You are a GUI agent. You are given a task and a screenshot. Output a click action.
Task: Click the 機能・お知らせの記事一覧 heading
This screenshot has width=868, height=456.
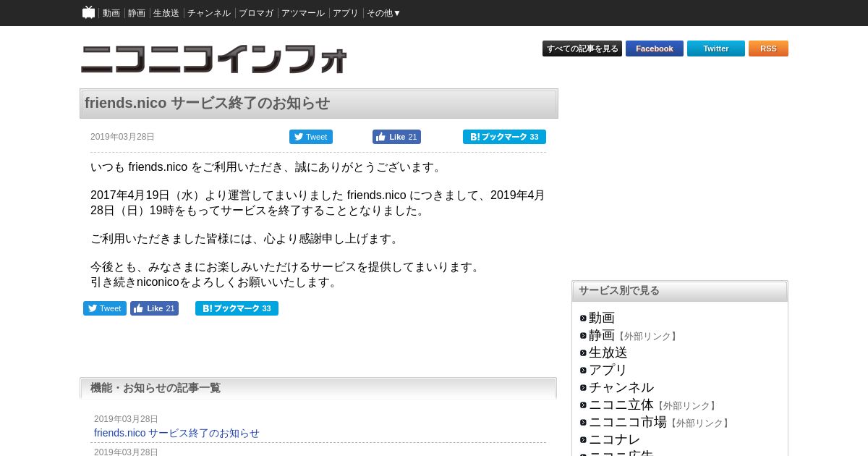pos(156,388)
